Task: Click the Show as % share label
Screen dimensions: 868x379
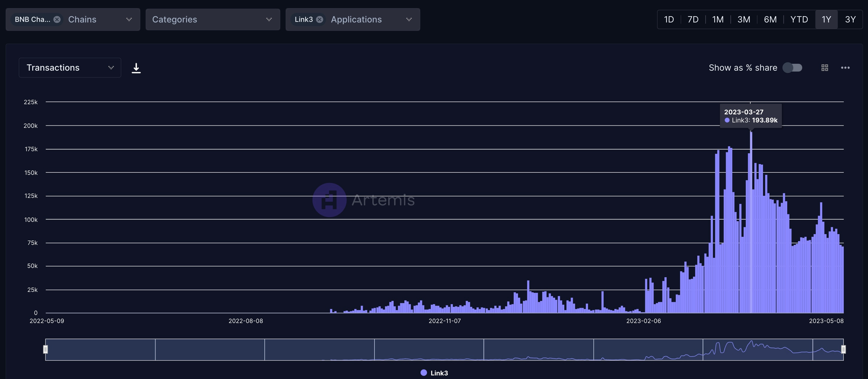Action: tap(743, 68)
